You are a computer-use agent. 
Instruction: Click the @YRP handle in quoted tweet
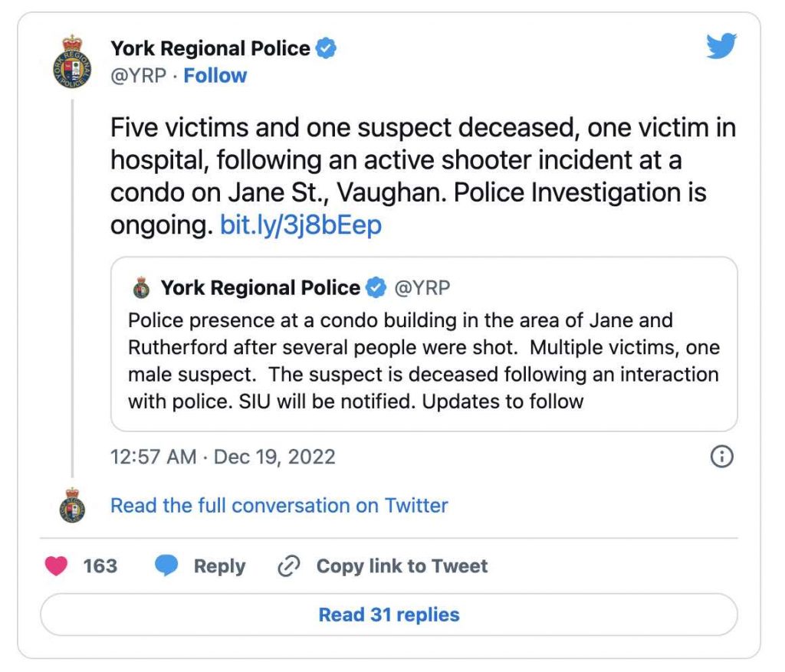pos(422,288)
